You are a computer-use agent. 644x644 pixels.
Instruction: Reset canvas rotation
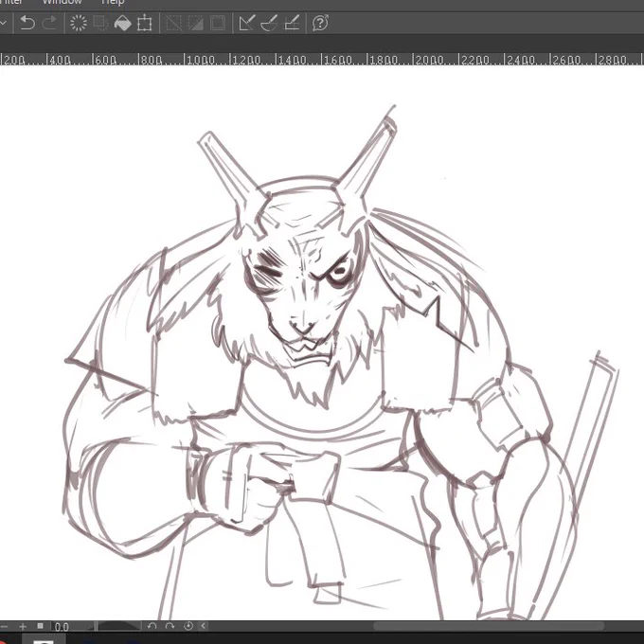pyautogui.click(x=188, y=626)
